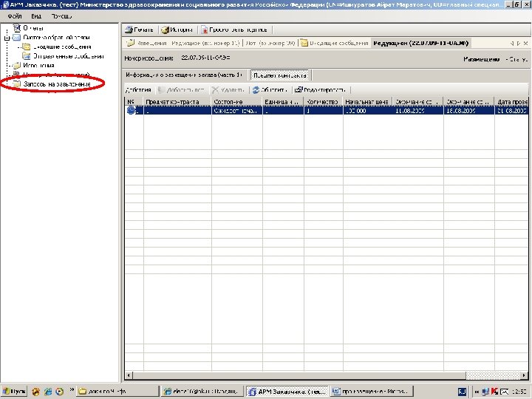Click the 100 000 price cell

tap(368, 111)
